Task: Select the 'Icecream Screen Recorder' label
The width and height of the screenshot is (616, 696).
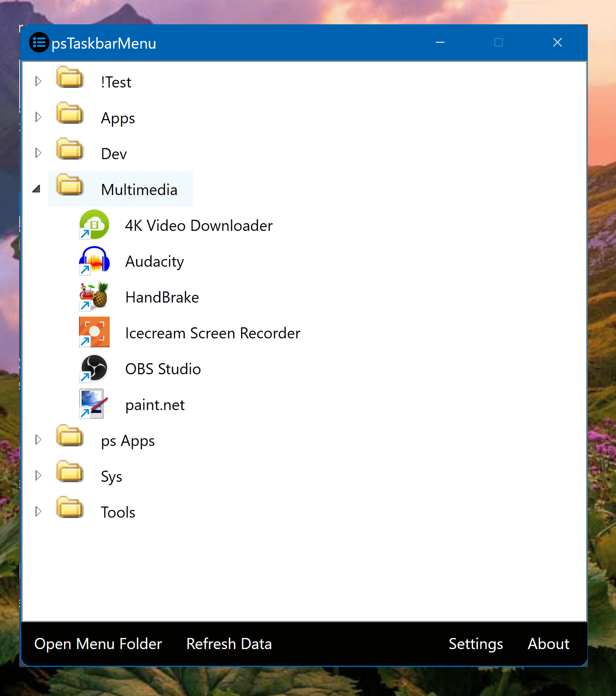Action: tap(213, 333)
